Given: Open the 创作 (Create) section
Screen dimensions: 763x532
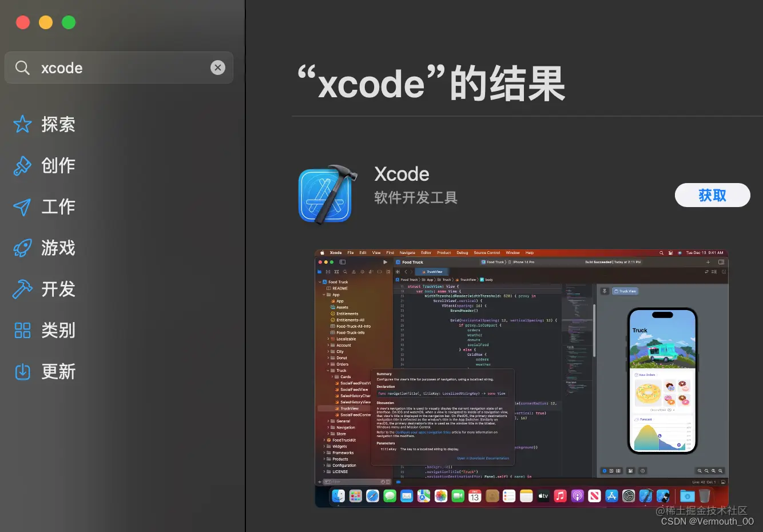Looking at the screenshot, I should pyautogui.click(x=45, y=165).
